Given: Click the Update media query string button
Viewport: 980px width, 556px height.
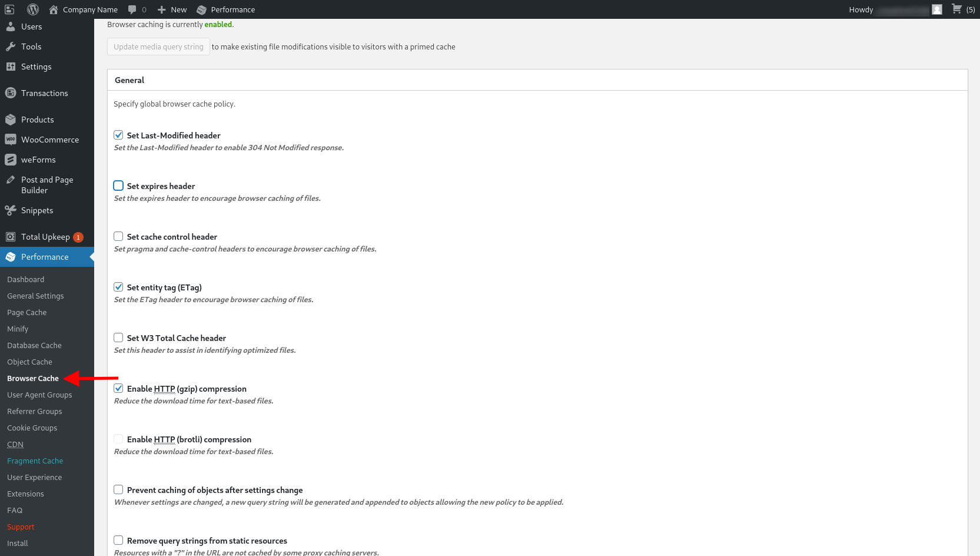Looking at the screenshot, I should pyautogui.click(x=158, y=46).
